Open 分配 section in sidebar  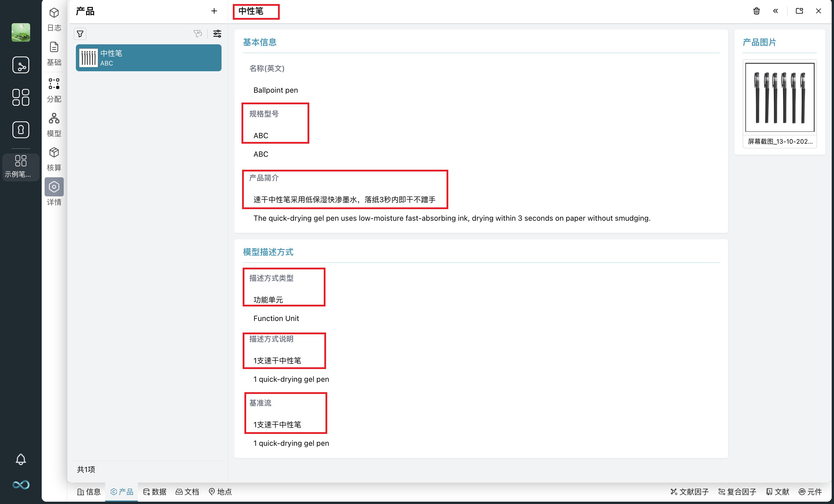(54, 90)
